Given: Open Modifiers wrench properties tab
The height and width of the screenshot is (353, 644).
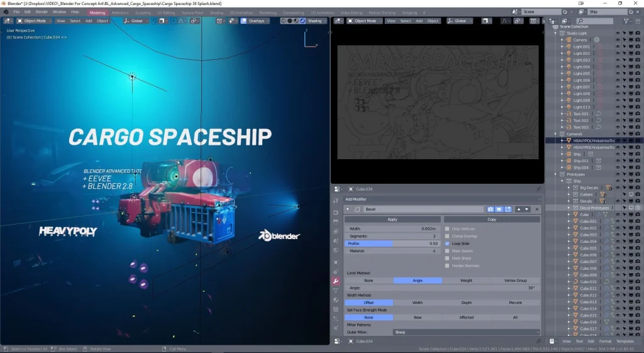Looking at the screenshot, I should [336, 281].
